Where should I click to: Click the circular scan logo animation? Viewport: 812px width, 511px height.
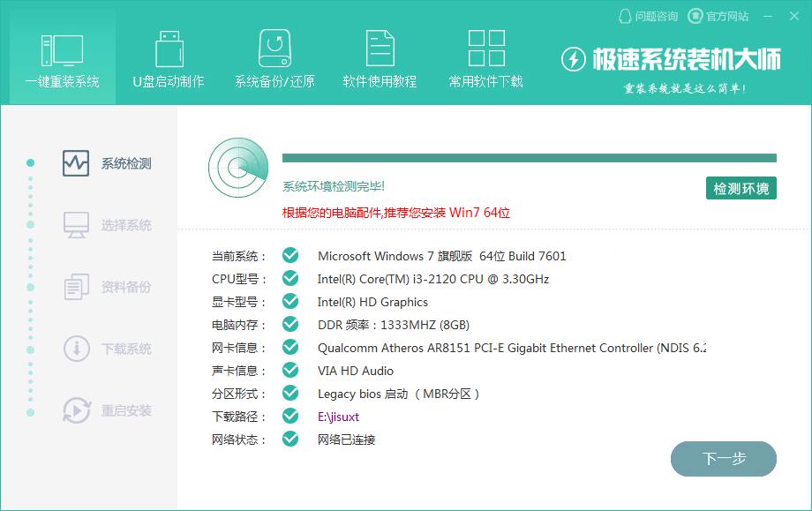(237, 168)
